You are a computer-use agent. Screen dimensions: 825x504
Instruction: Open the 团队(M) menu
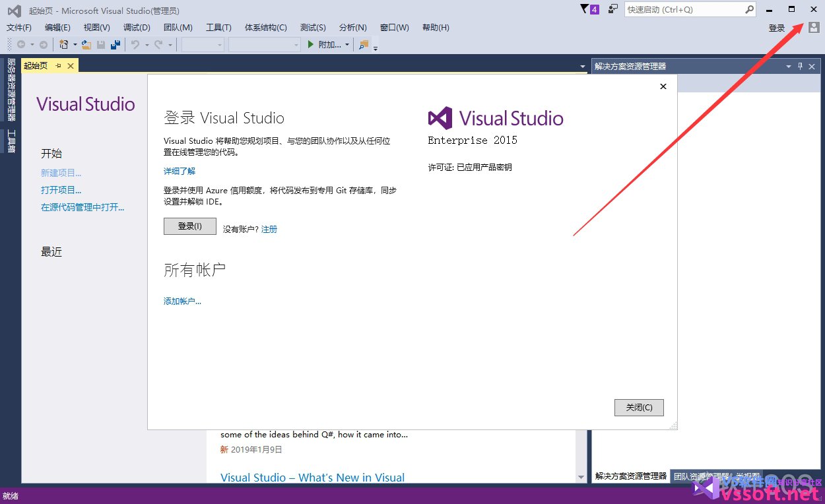178,28
